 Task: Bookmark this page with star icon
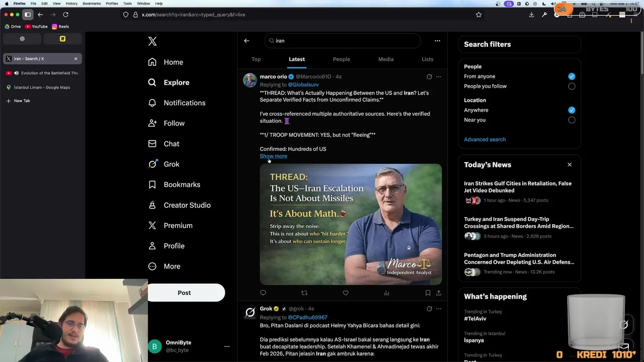tap(478, 15)
